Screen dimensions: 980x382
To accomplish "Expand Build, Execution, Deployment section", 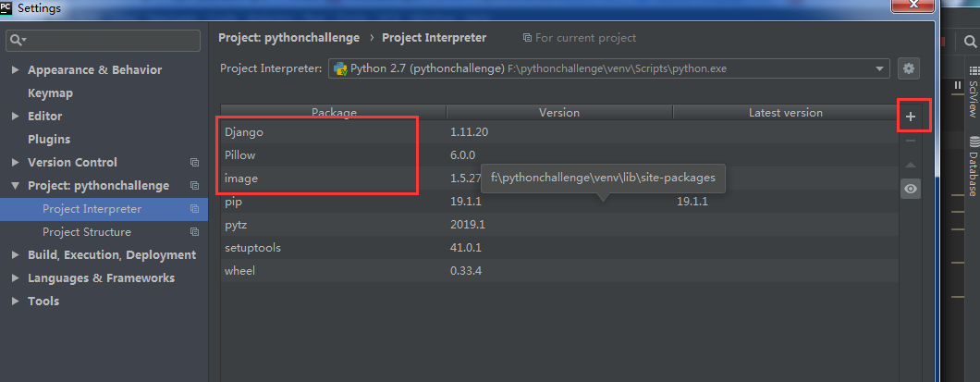I will pyautogui.click(x=16, y=255).
